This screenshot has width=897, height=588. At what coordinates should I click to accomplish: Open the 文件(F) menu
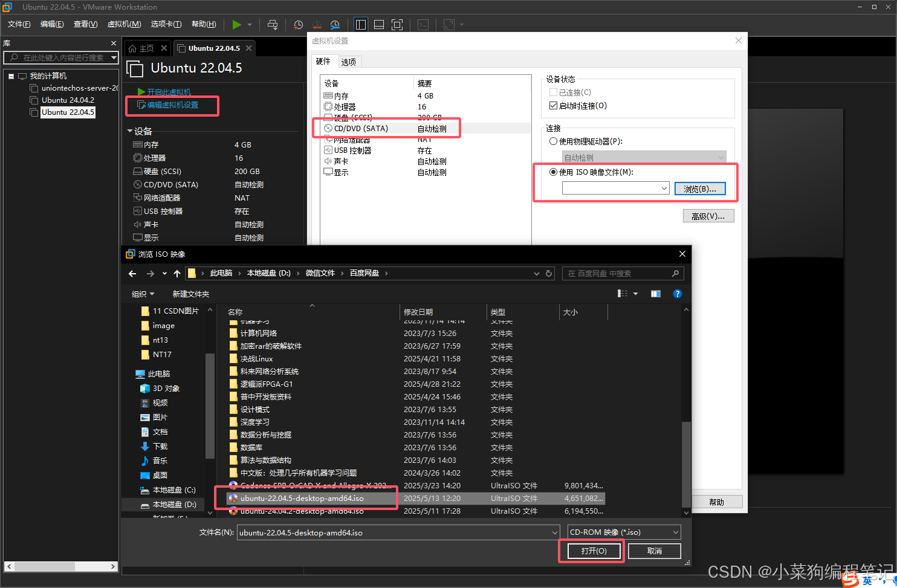click(x=19, y=24)
